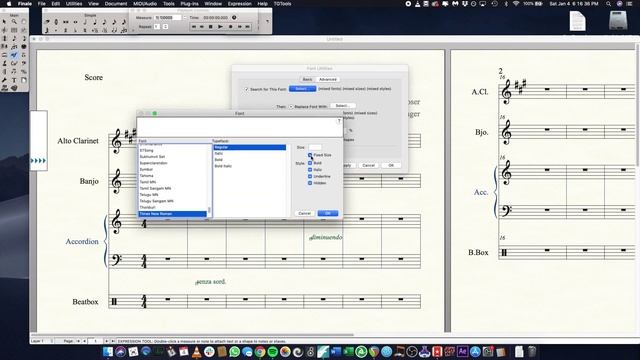
Task: Select the Chord tool icon
Action: (x=14, y=63)
